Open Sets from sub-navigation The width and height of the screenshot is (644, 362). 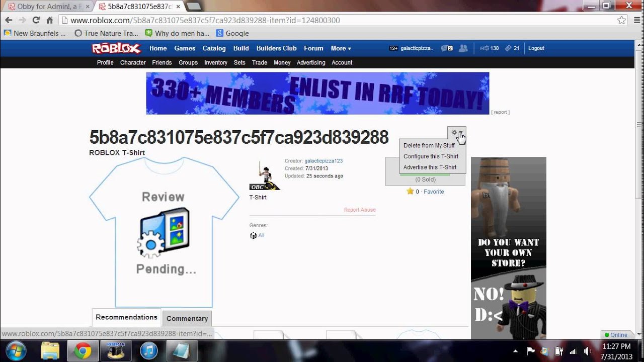[x=239, y=62]
